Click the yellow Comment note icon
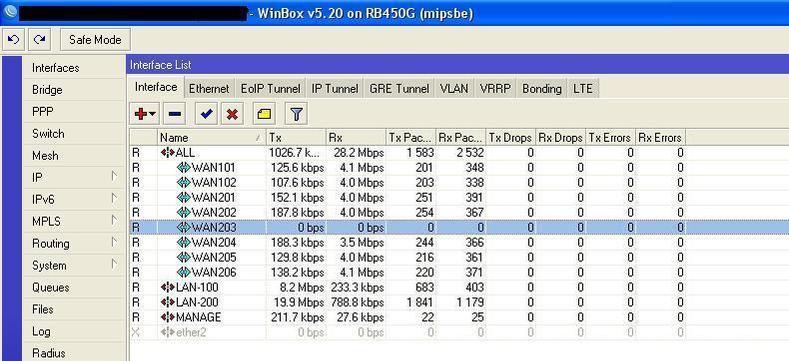The height and width of the screenshot is (362, 789). [x=264, y=114]
